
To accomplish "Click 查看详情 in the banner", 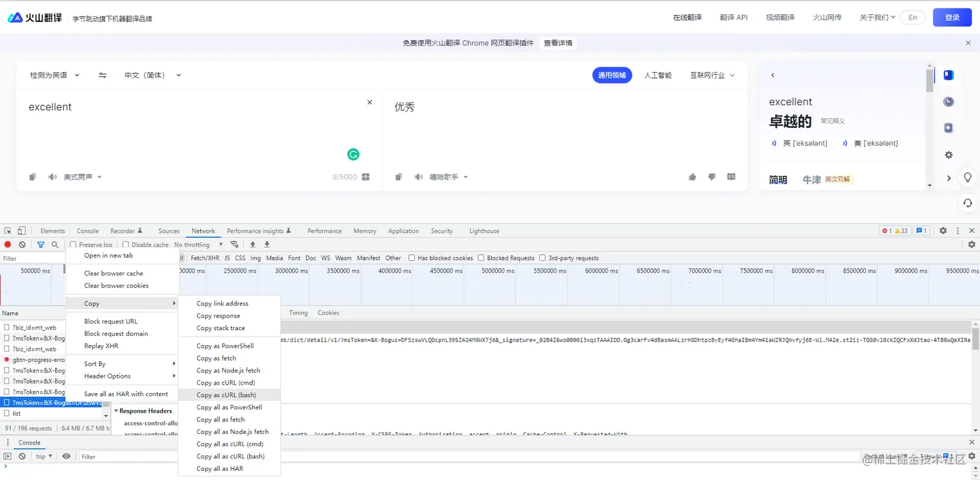I will point(558,43).
